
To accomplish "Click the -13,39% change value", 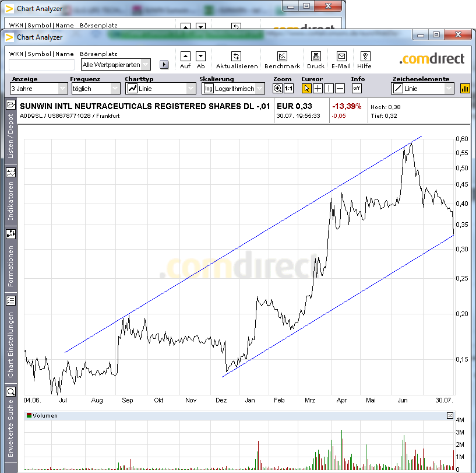I will click(347, 106).
